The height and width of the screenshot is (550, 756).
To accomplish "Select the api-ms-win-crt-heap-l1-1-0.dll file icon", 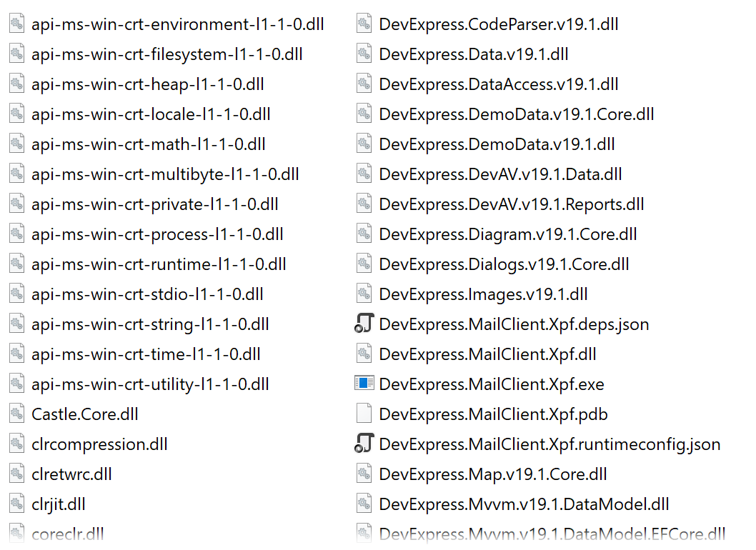I will (17, 84).
